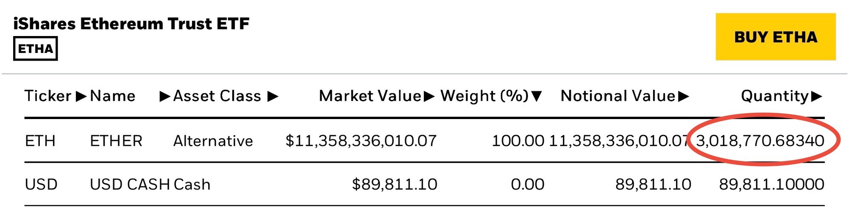Click the BUY ETHA button
Screen dimensions: 868x211
pyautogui.click(x=775, y=37)
